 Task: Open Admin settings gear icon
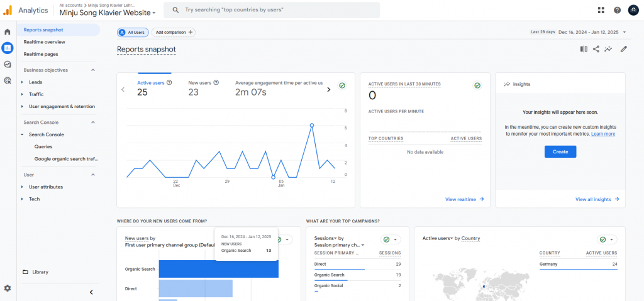pos(8,288)
